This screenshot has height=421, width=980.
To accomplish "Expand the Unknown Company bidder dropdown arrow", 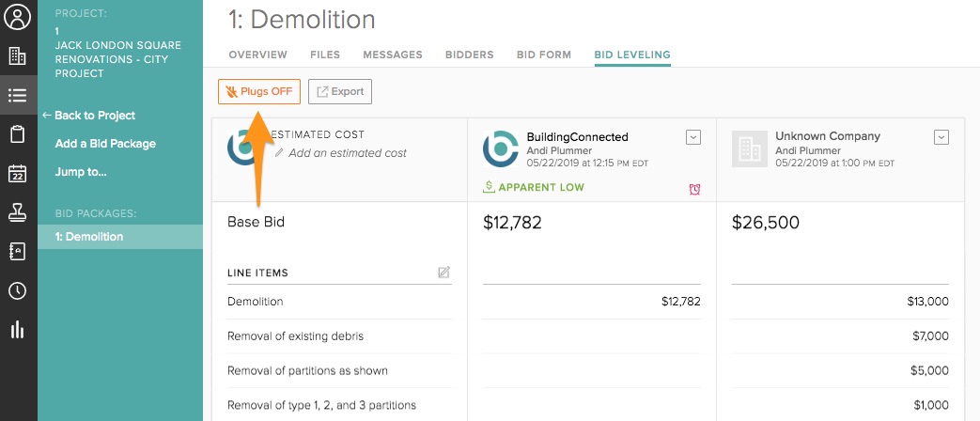I will point(941,137).
